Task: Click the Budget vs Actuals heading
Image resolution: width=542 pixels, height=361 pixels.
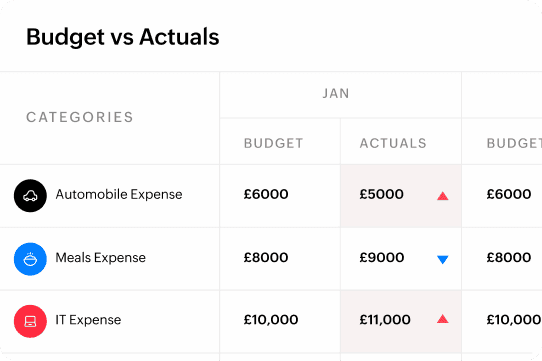Action: 123,37
